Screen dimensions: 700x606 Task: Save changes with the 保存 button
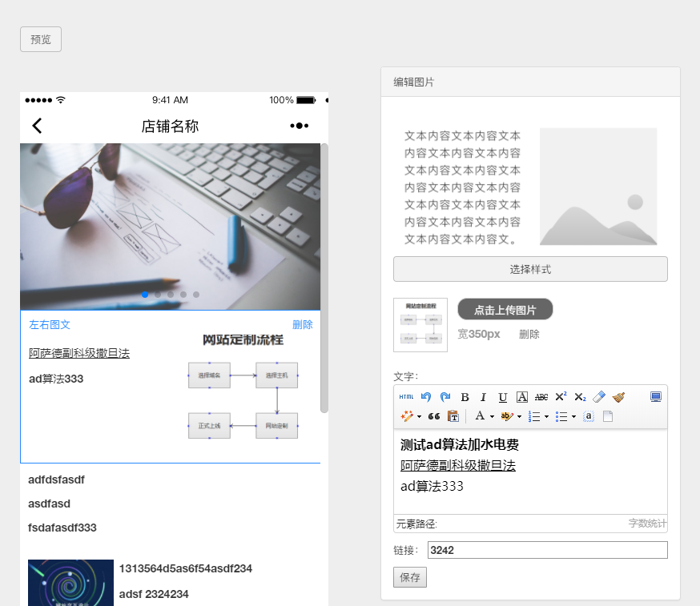click(410, 577)
